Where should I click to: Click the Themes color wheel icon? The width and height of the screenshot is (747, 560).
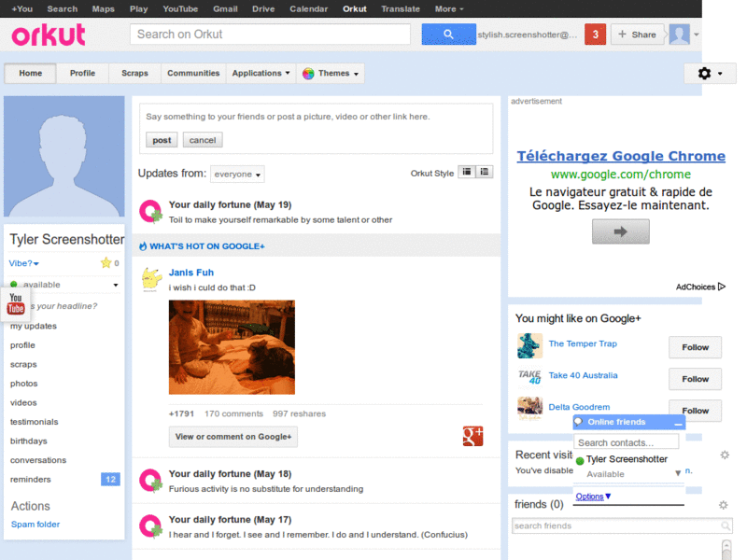point(308,74)
